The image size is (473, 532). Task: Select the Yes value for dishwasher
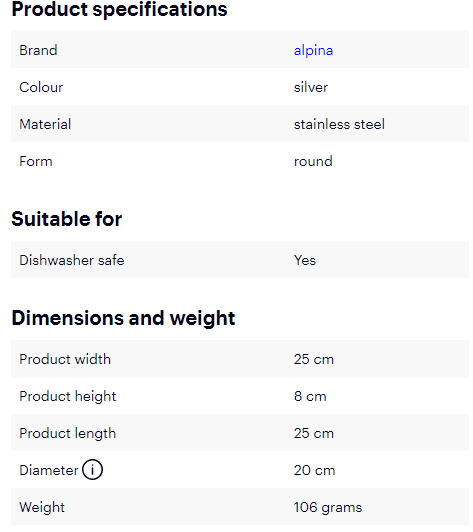pos(305,260)
